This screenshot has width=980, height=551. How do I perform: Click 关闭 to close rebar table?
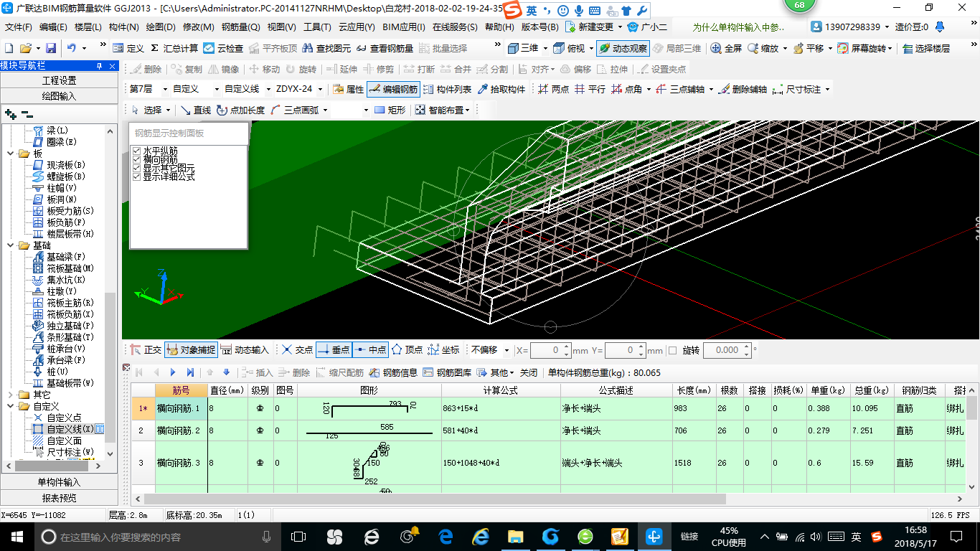point(529,372)
